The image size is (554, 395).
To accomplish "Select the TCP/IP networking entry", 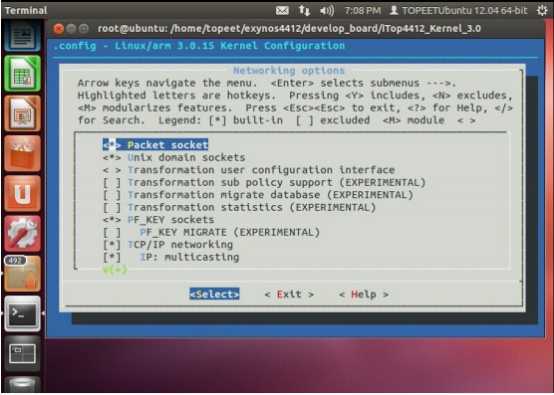I will tap(180, 245).
